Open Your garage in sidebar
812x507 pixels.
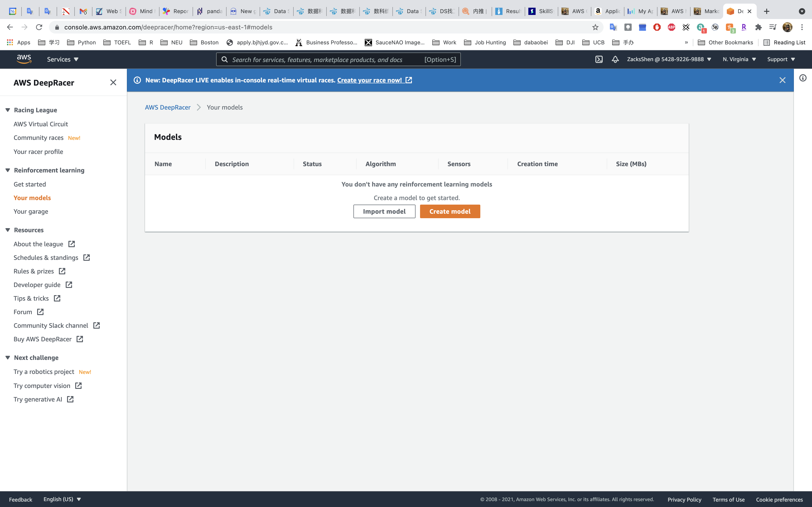tap(31, 212)
